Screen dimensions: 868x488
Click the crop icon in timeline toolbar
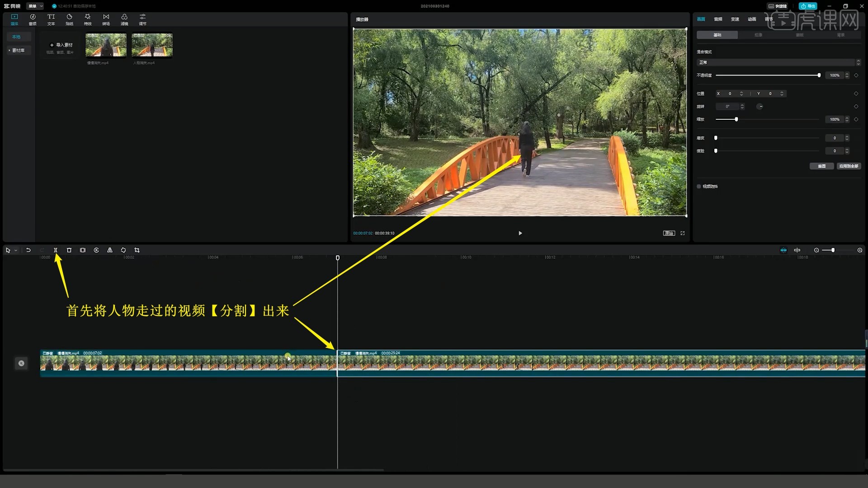137,250
